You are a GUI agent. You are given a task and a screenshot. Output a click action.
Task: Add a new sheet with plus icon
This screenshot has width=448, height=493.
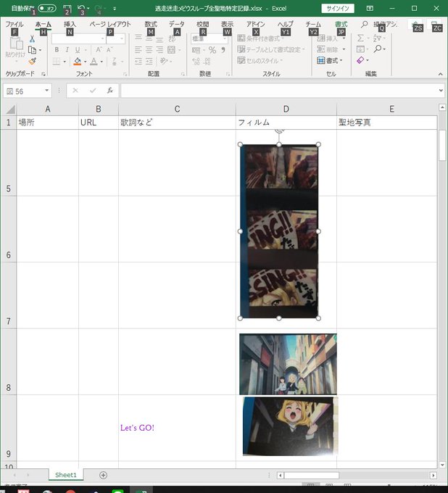[103, 475]
